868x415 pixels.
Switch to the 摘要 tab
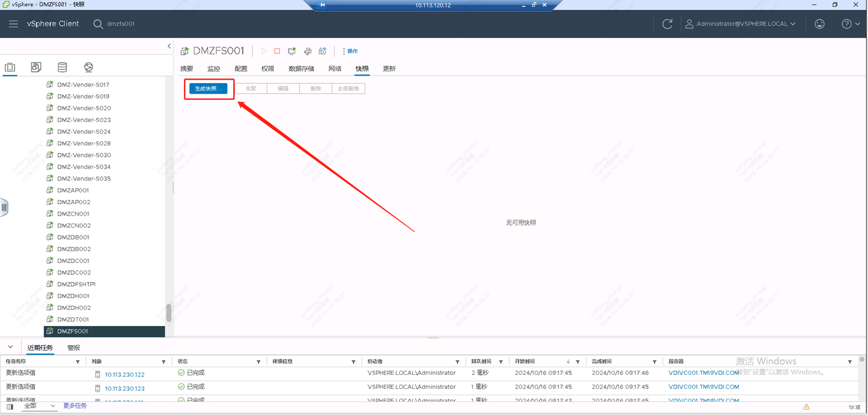(x=187, y=69)
